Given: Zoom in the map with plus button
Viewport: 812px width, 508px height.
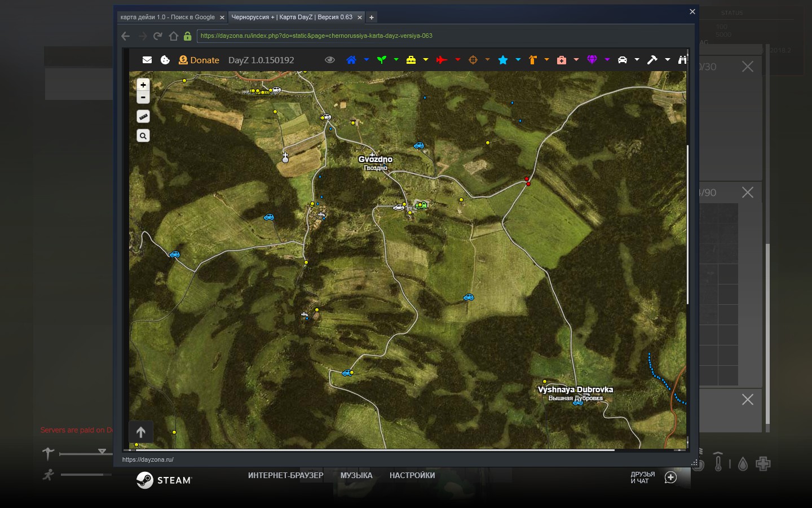Looking at the screenshot, I should (x=143, y=85).
